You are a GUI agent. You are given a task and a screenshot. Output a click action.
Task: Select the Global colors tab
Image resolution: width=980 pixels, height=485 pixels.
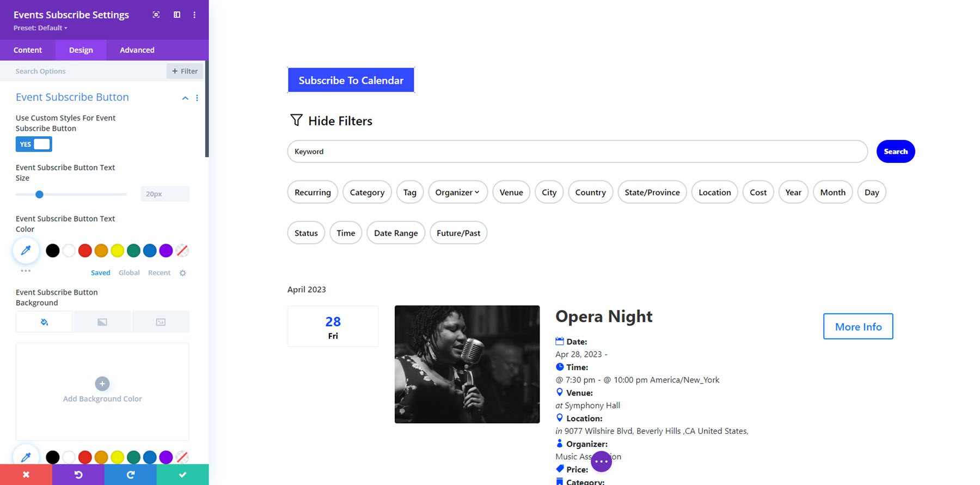tap(129, 273)
